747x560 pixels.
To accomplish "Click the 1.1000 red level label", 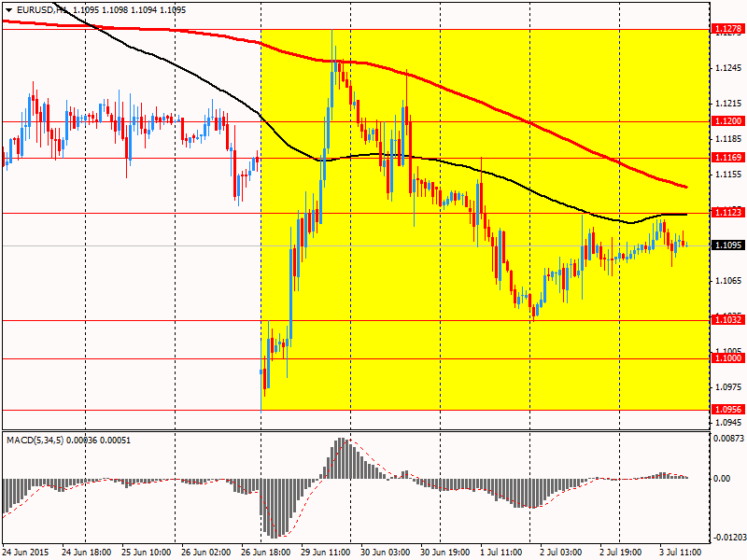I will pyautogui.click(x=727, y=358).
